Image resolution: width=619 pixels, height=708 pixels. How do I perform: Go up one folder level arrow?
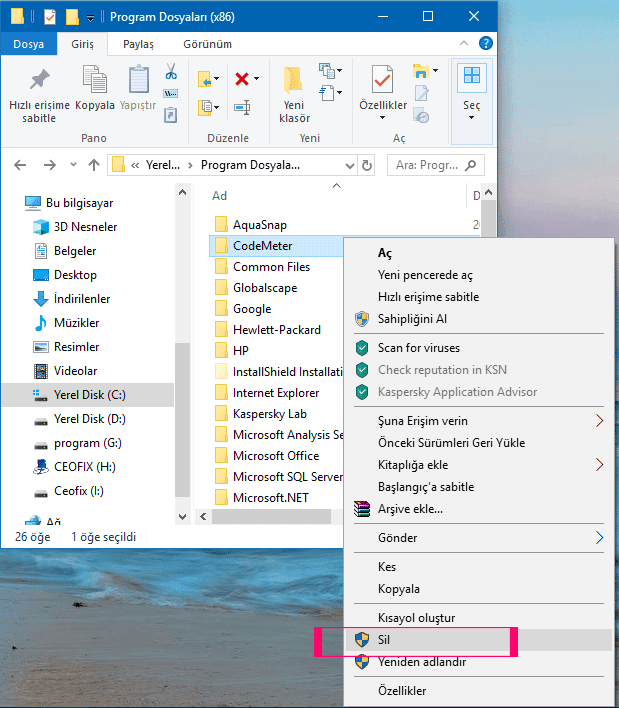(94, 165)
